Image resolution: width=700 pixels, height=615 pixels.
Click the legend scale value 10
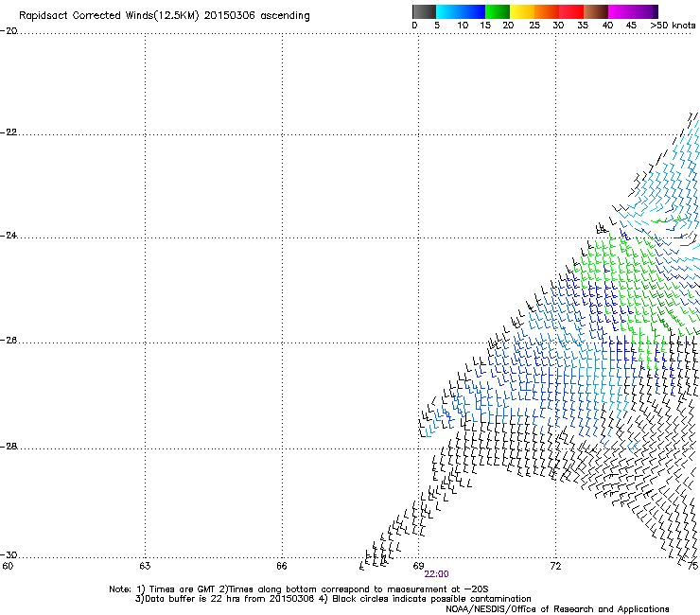click(x=463, y=26)
